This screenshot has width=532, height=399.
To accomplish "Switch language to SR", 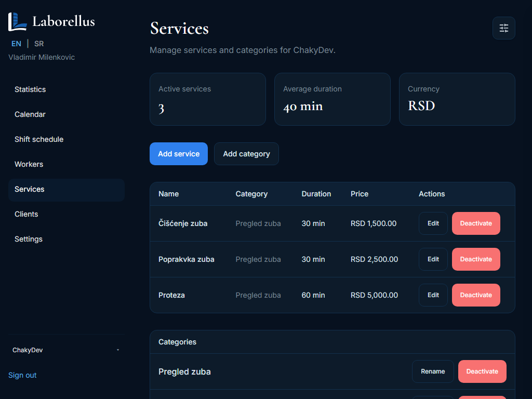I will click(39, 44).
